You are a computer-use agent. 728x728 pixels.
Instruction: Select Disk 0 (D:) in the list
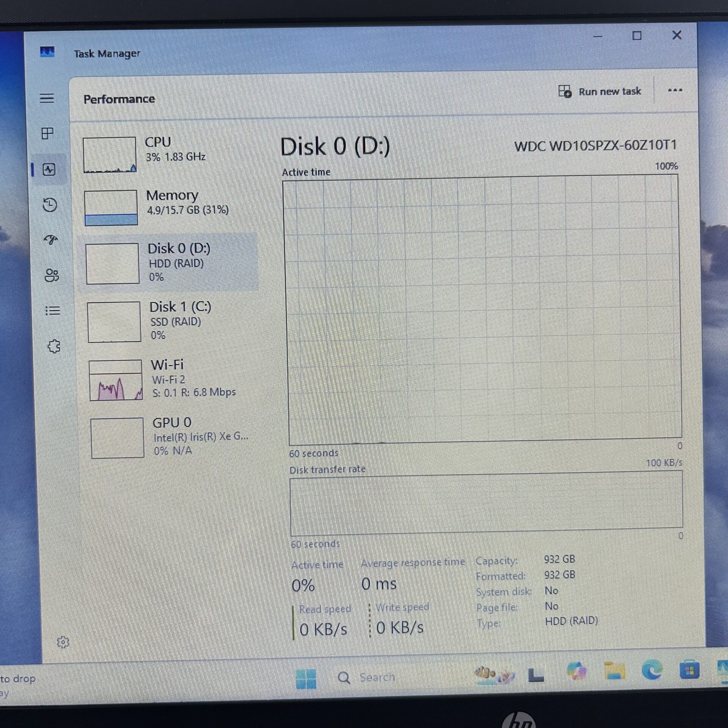(168, 262)
